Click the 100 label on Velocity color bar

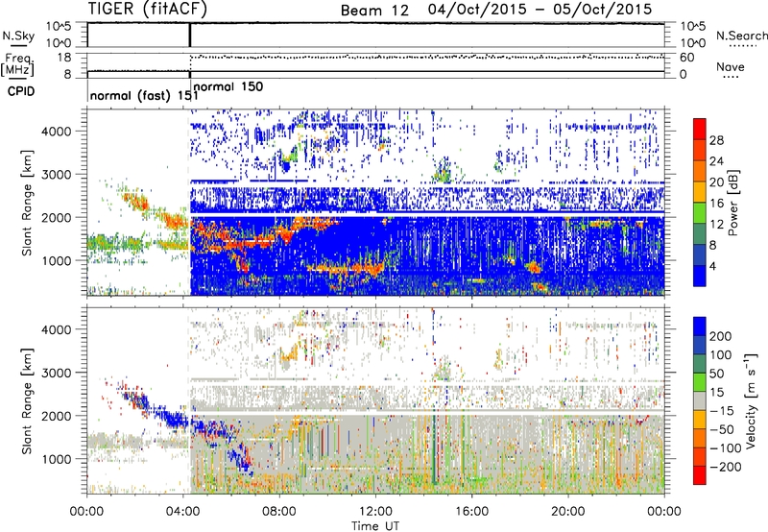720,355
